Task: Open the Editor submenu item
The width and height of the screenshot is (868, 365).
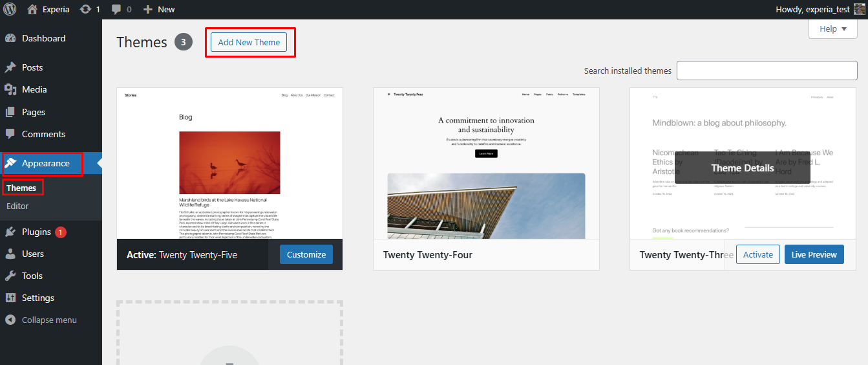Action: click(x=17, y=206)
